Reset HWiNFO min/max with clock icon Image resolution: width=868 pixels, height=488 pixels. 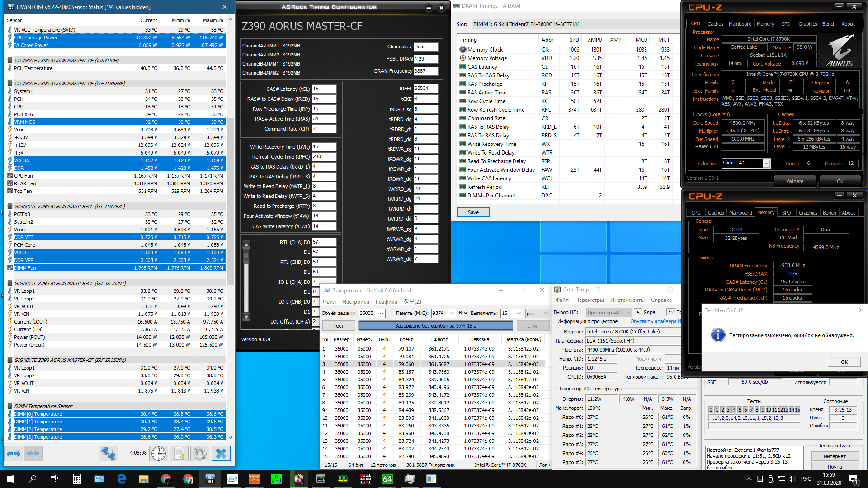[159, 454]
